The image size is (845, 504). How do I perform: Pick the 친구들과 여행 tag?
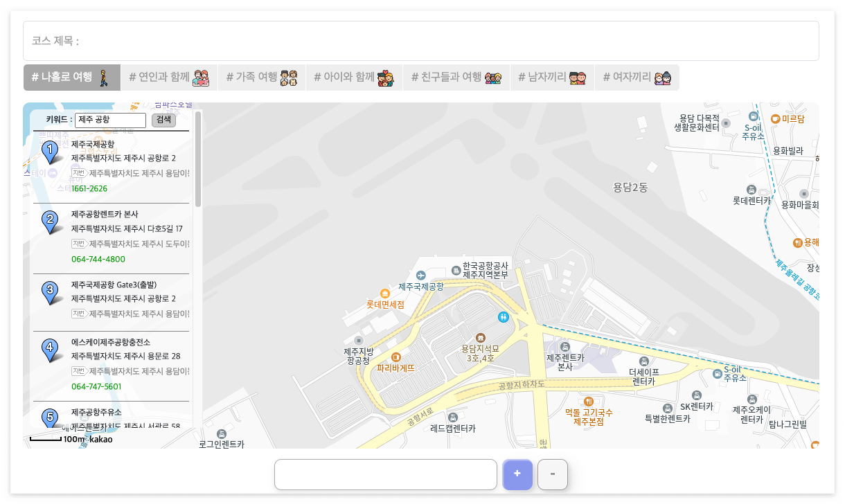456,78
